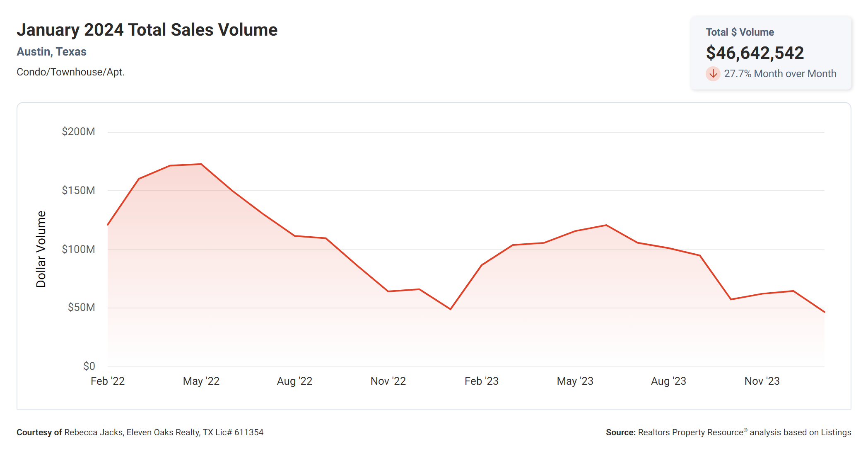Click the Aug '22 x-axis label
This screenshot has height=456, width=868.
294,381
